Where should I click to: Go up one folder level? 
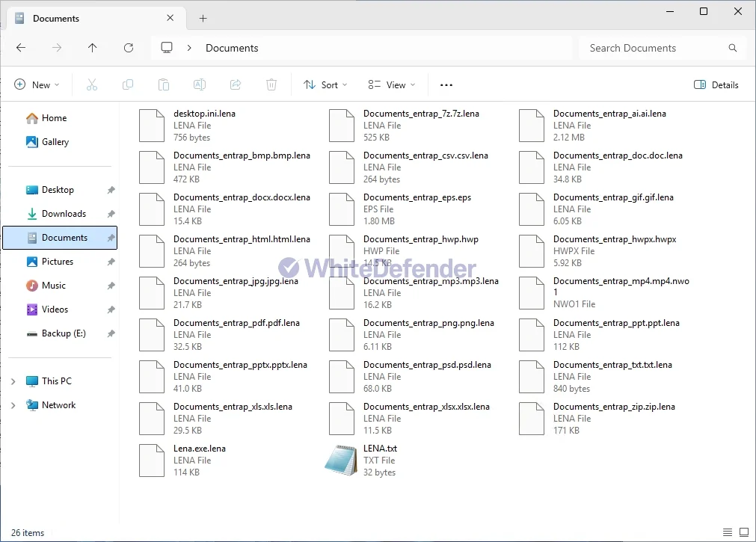[93, 48]
